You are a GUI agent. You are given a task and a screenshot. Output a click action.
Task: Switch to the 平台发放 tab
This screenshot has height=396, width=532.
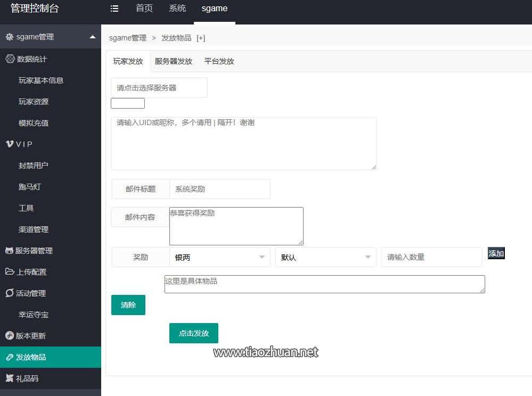point(219,61)
